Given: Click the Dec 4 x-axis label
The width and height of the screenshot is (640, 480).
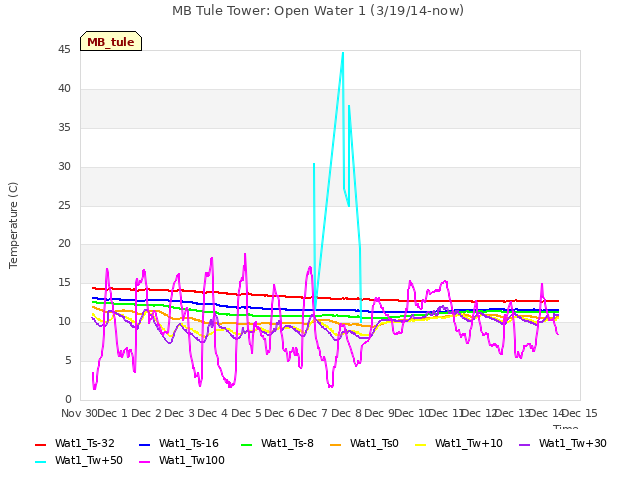Looking at the screenshot, I should 212,413.
